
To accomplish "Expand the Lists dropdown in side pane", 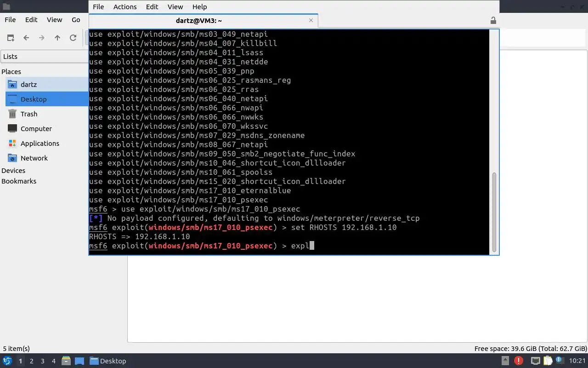I will [x=44, y=57].
